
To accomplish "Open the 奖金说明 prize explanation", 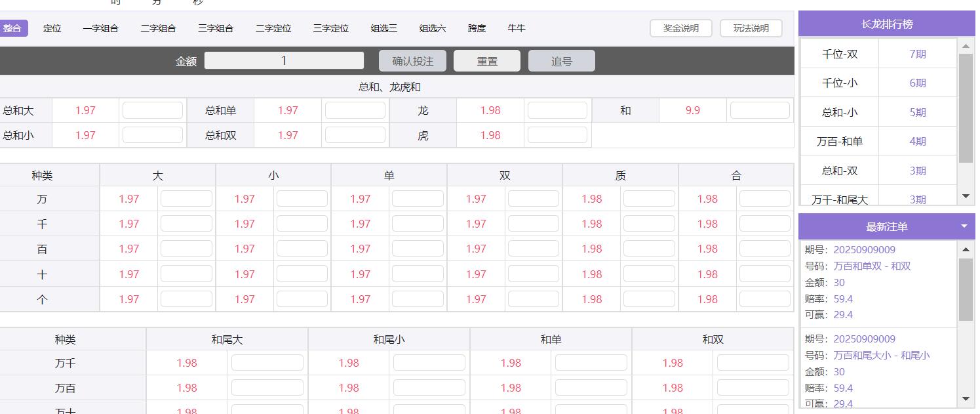I will [x=680, y=28].
